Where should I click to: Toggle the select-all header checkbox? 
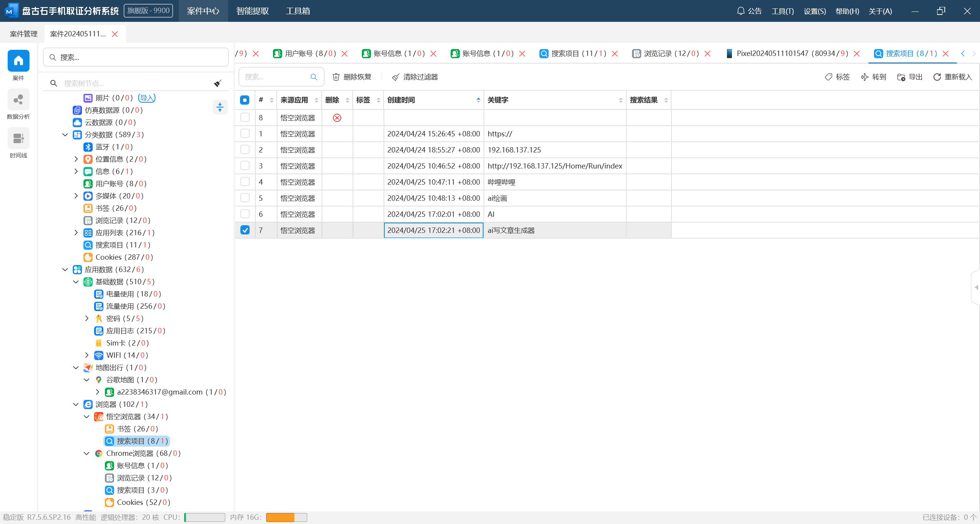(x=245, y=100)
